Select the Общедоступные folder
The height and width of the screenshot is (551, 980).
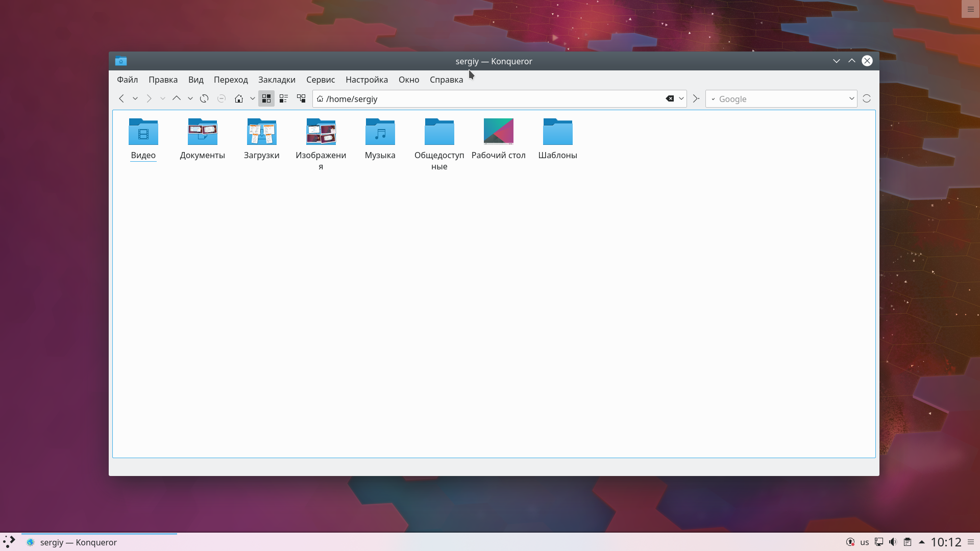[439, 144]
